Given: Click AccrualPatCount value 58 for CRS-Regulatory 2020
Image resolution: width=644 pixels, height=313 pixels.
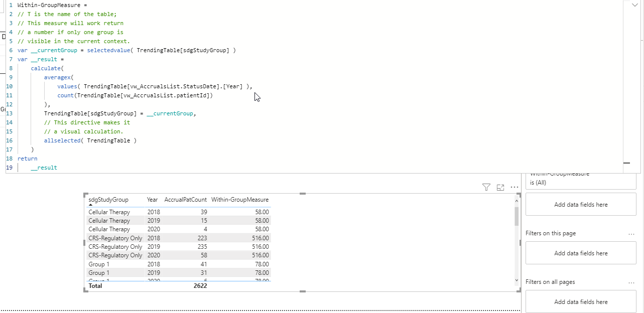Looking at the screenshot, I should [203, 255].
